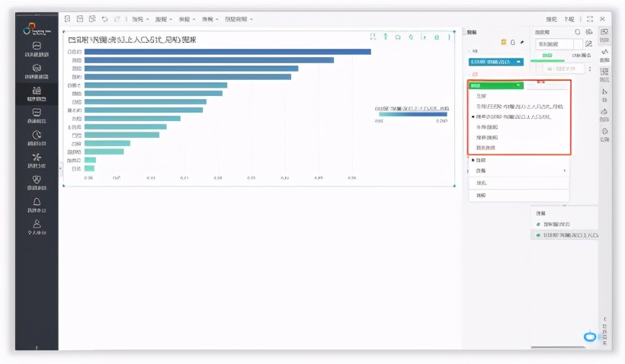Open the sidebar personal center person icon

point(37,227)
